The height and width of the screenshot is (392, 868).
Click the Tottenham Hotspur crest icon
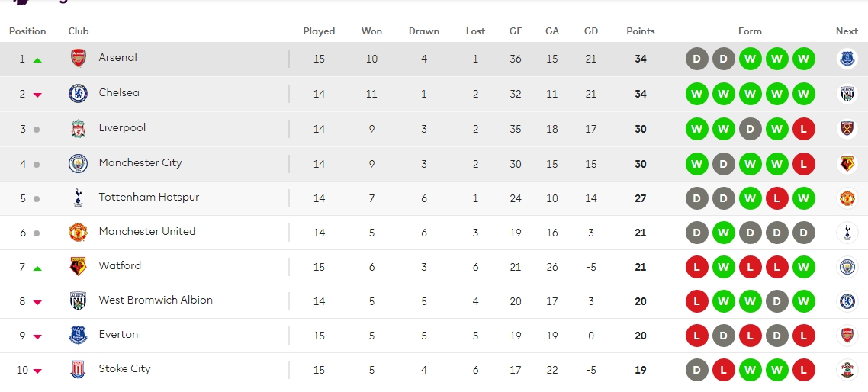(x=78, y=198)
